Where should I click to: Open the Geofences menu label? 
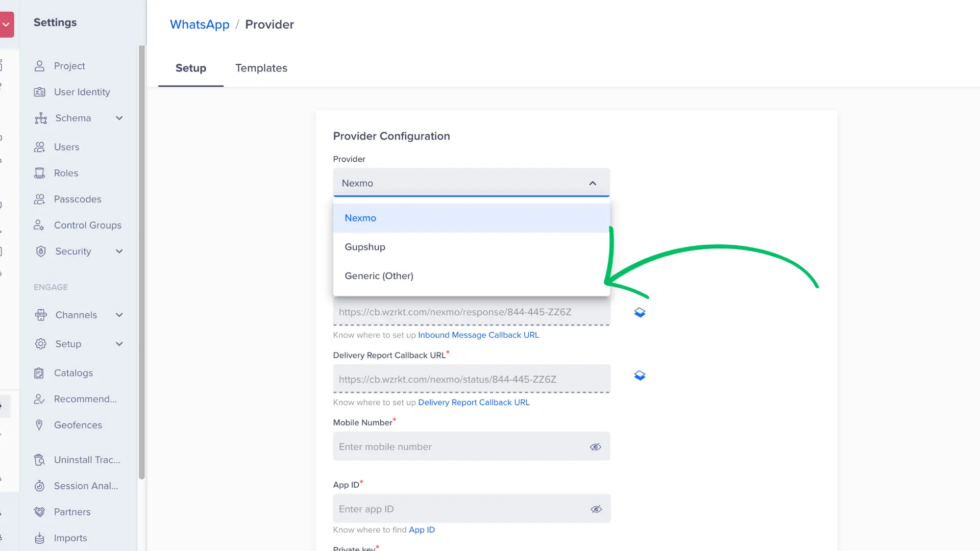coord(78,425)
